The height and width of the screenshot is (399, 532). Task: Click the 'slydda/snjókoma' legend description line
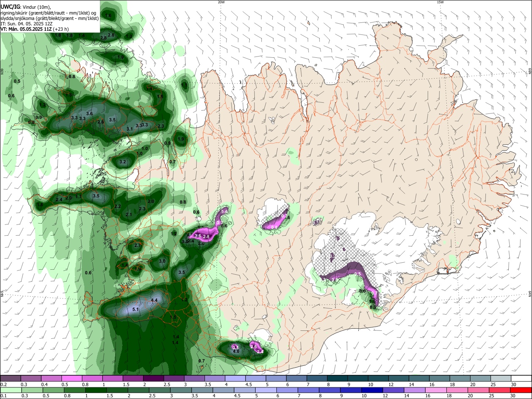49,18
